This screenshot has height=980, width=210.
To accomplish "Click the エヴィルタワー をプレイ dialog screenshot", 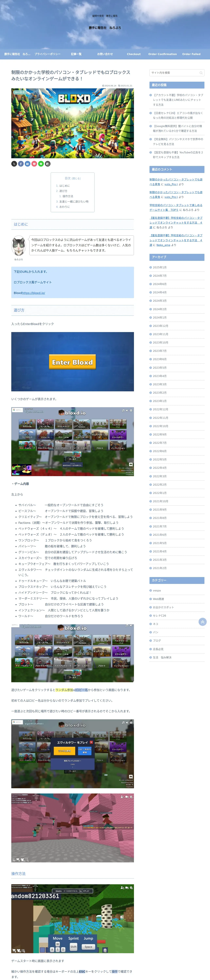I will pos(72,754).
